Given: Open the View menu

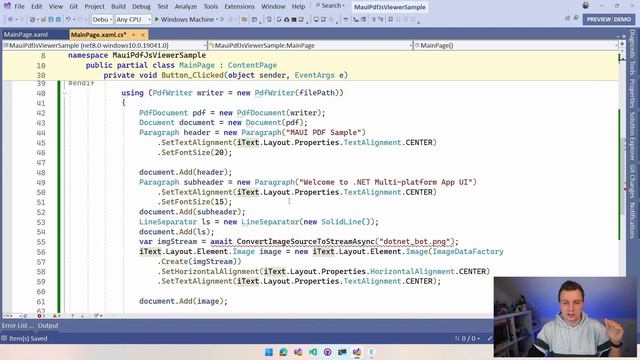Looking at the screenshot, I should pyautogui.click(x=56, y=7).
